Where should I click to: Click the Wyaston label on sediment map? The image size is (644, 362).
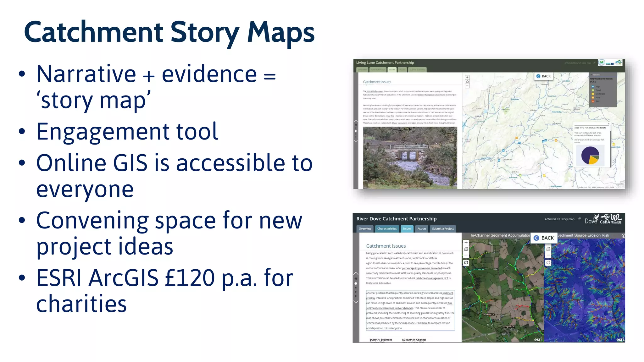click(x=509, y=326)
